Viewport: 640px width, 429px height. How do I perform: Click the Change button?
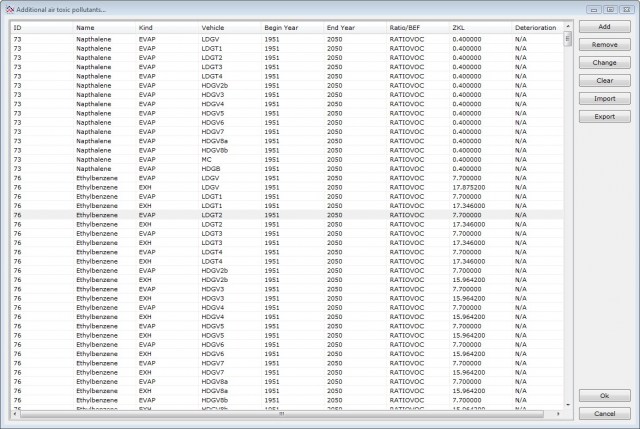[x=604, y=63]
